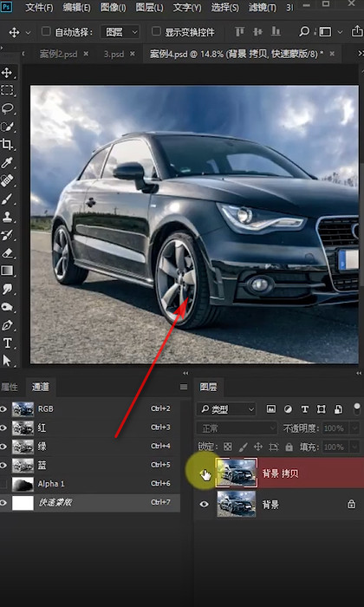Click the 不透明度 value field
Image resolution: width=364 pixels, height=607 pixels.
335,428
